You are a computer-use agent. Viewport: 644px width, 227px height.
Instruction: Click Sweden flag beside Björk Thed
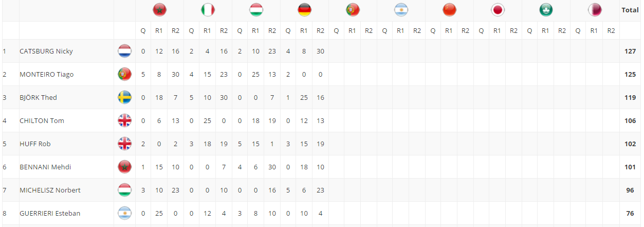click(124, 97)
